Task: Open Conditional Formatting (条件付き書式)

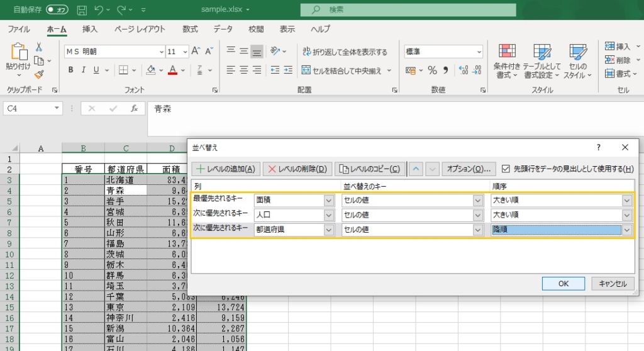Action: [506, 62]
